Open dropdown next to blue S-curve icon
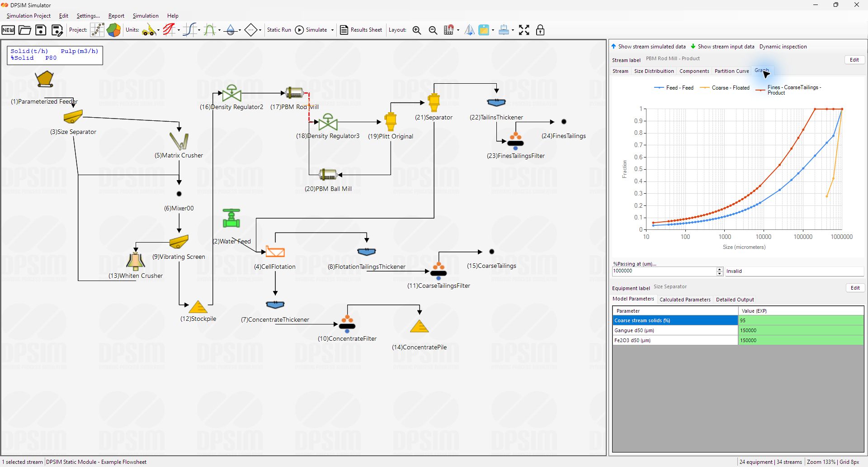Viewport: 868px width, 467px height. point(199,30)
